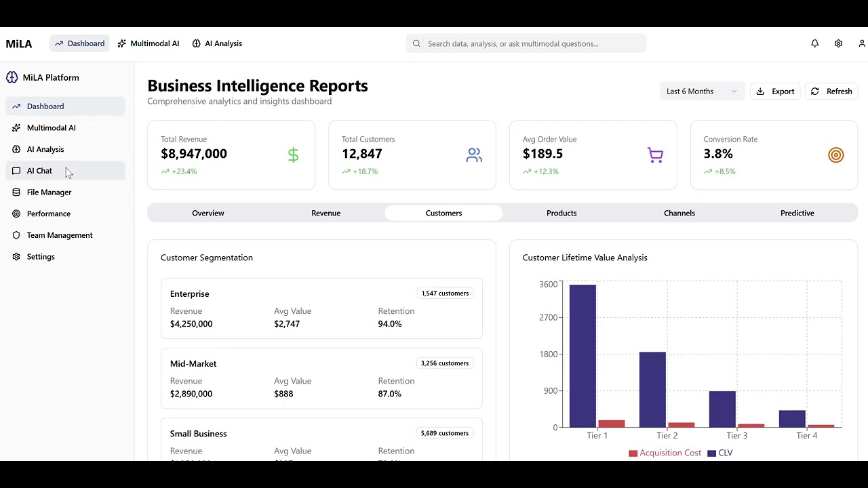868x488 pixels.
Task: Open the settings gear icon in top bar
Action: (839, 43)
